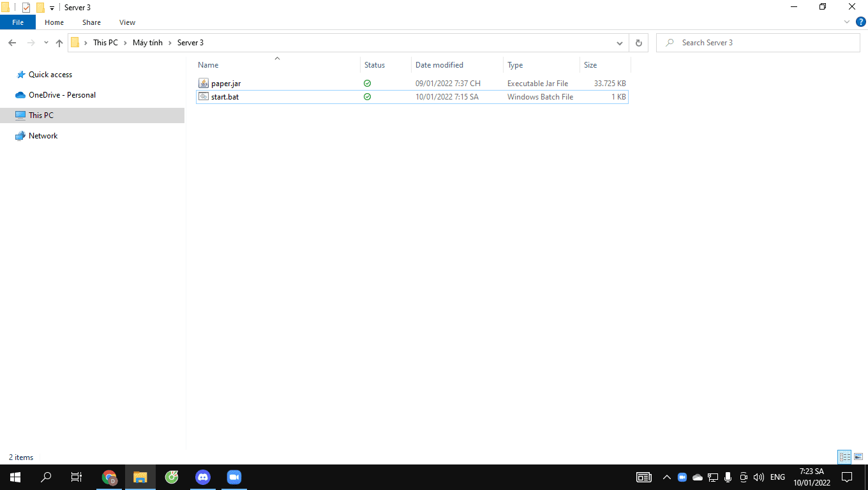This screenshot has height=490, width=868.
Task: Open the File menu
Action: point(17,22)
